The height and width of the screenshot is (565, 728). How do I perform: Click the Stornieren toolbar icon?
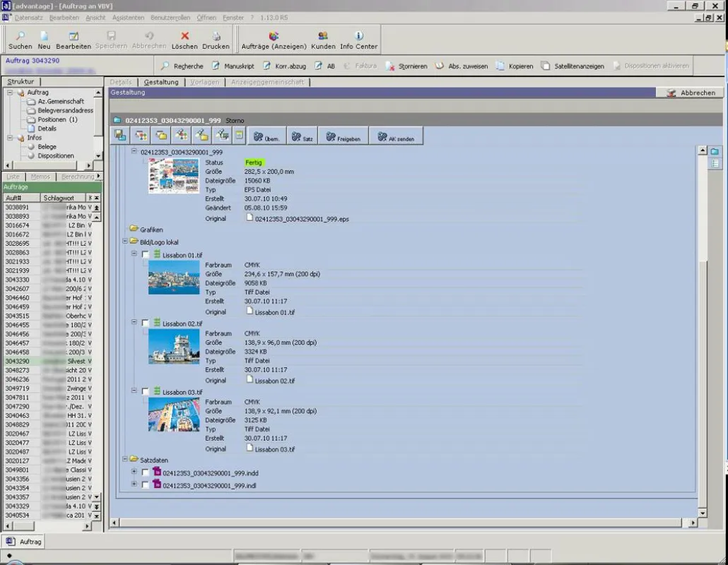[390, 66]
